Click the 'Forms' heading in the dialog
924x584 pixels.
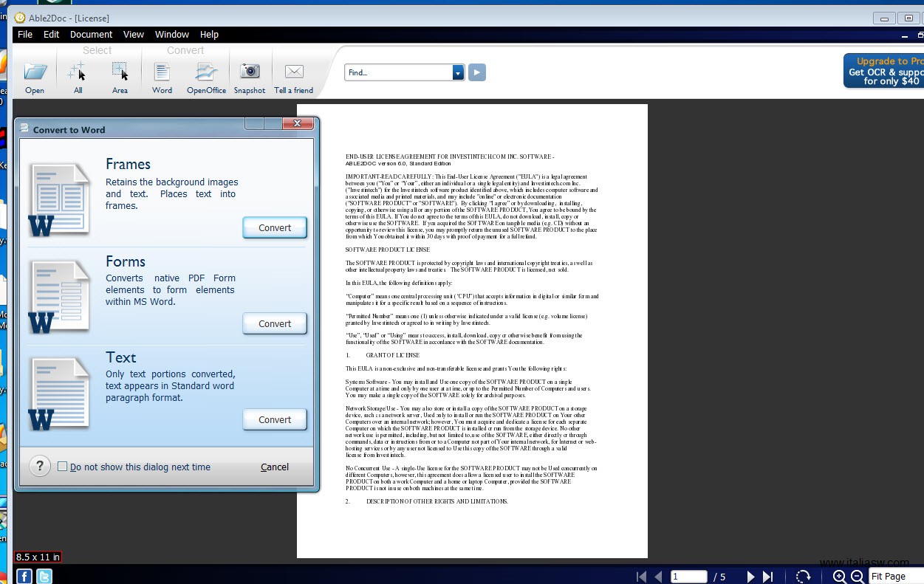pos(126,261)
